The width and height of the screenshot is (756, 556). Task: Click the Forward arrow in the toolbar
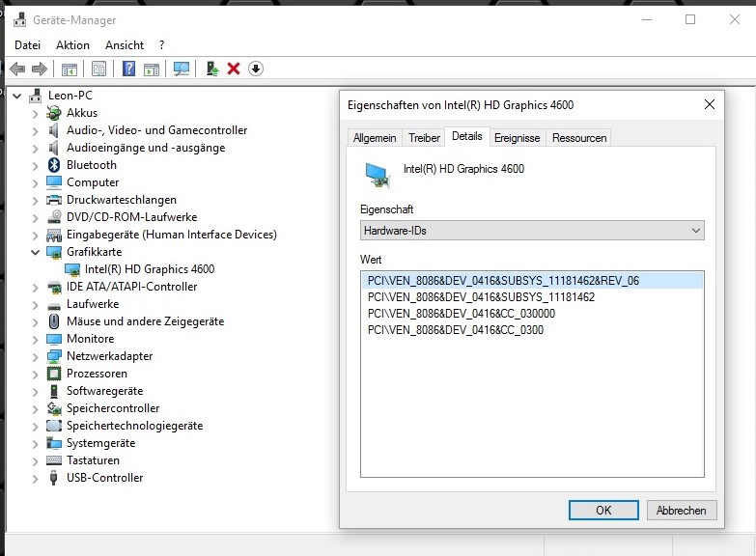click(x=39, y=69)
